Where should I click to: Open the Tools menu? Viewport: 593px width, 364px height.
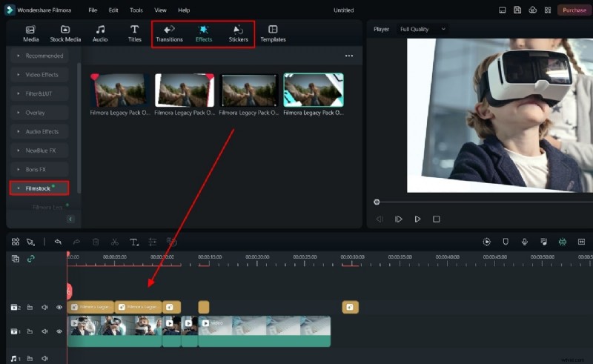136,10
